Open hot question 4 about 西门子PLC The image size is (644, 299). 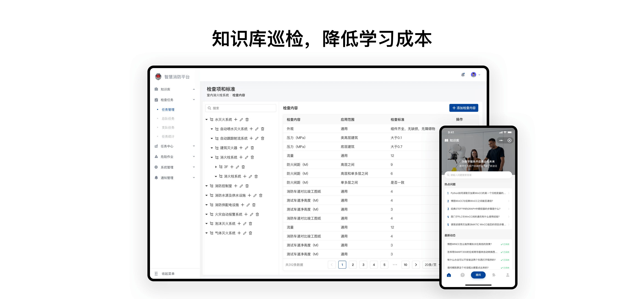pyautogui.click(x=478, y=217)
